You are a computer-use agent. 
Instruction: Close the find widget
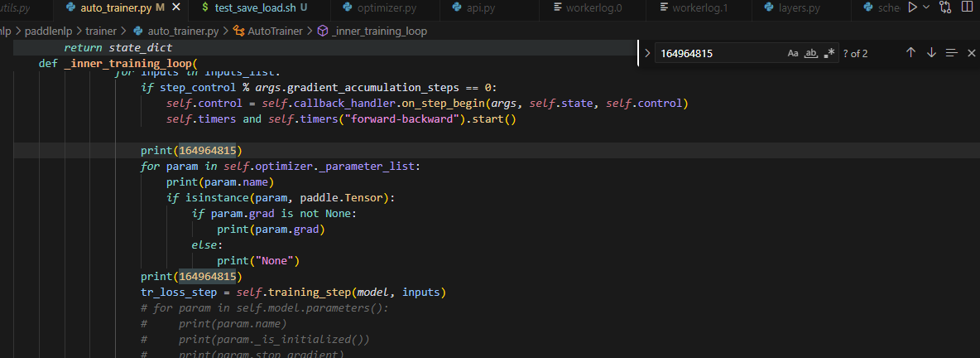971,53
